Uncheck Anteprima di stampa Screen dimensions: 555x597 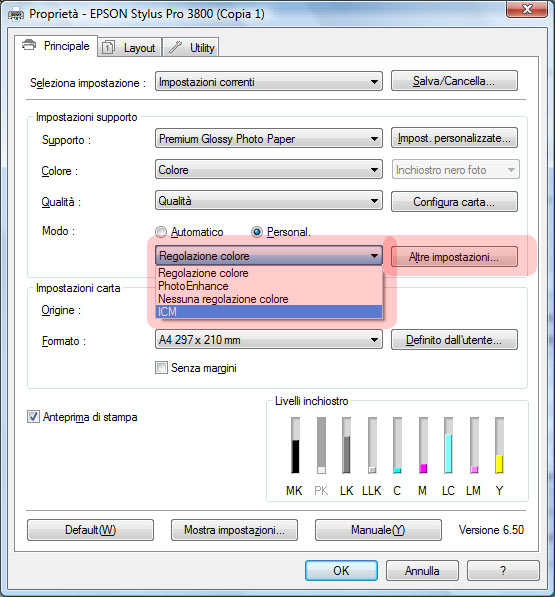tap(33, 417)
